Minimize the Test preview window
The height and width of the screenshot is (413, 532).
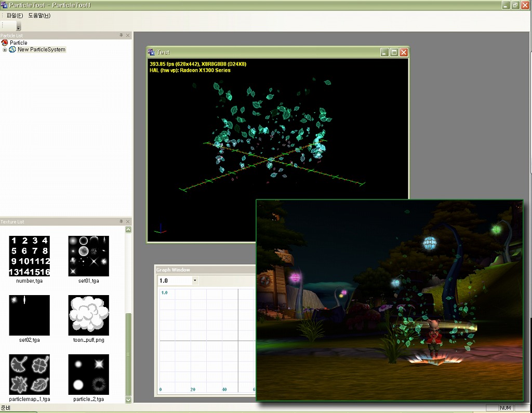(x=384, y=52)
